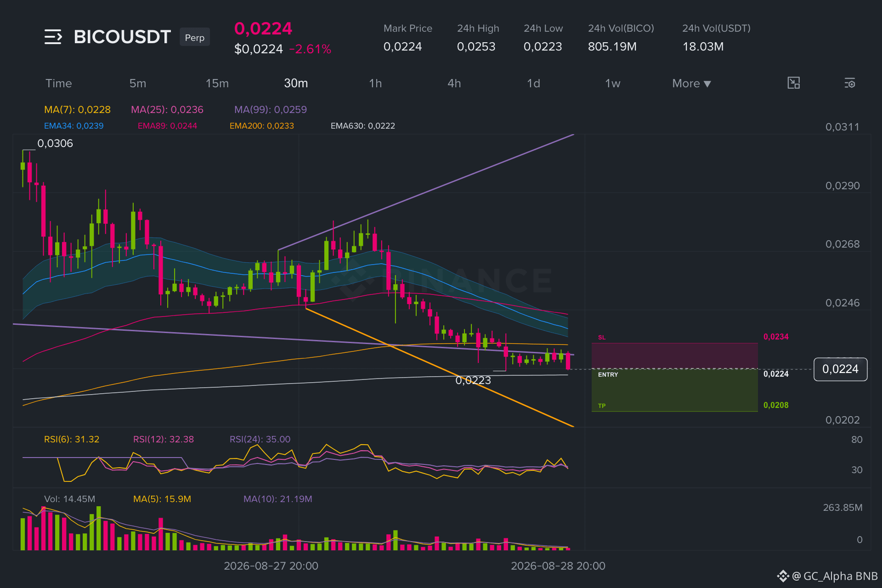The width and height of the screenshot is (882, 588).
Task: Click the 263.85M volume axis label
Action: (842, 508)
